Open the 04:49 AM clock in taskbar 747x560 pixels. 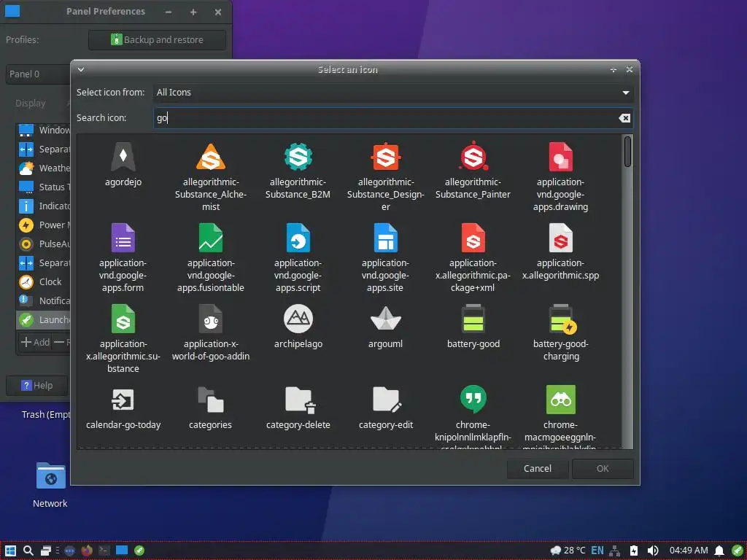point(689,551)
